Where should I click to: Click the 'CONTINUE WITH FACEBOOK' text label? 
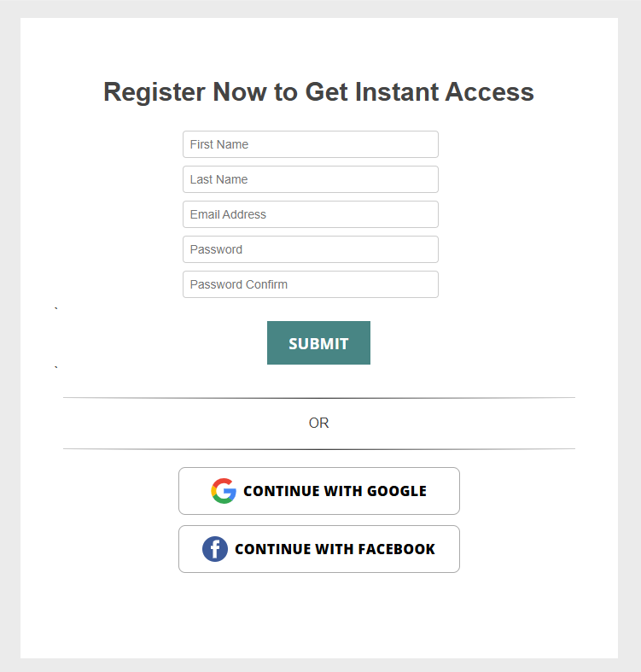335,549
